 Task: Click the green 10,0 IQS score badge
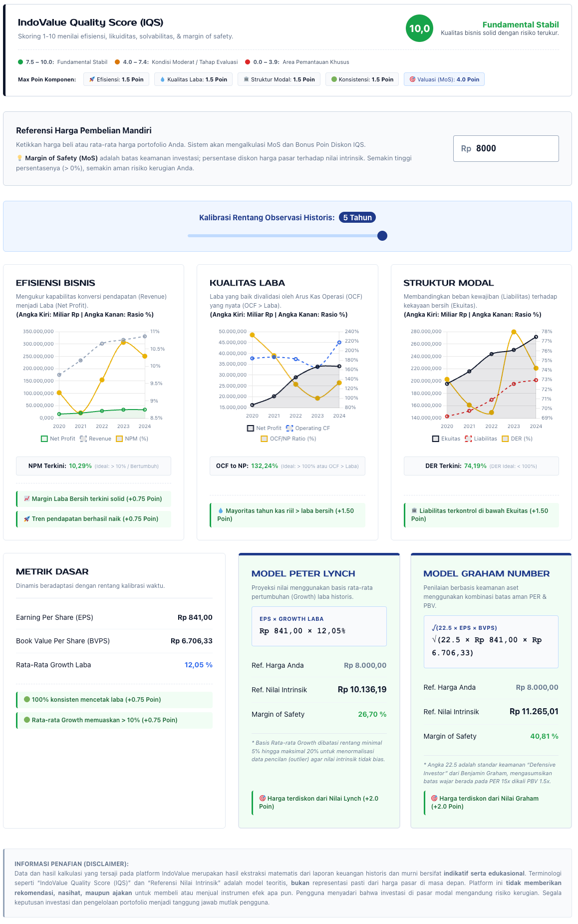[419, 28]
